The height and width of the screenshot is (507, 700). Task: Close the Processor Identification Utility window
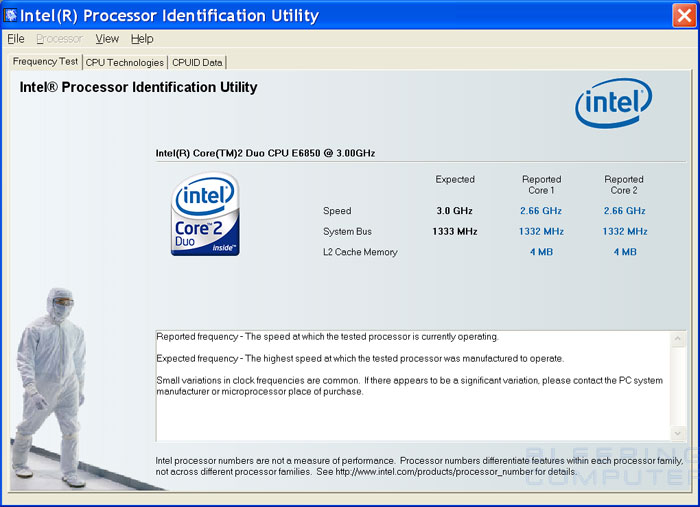tap(684, 15)
